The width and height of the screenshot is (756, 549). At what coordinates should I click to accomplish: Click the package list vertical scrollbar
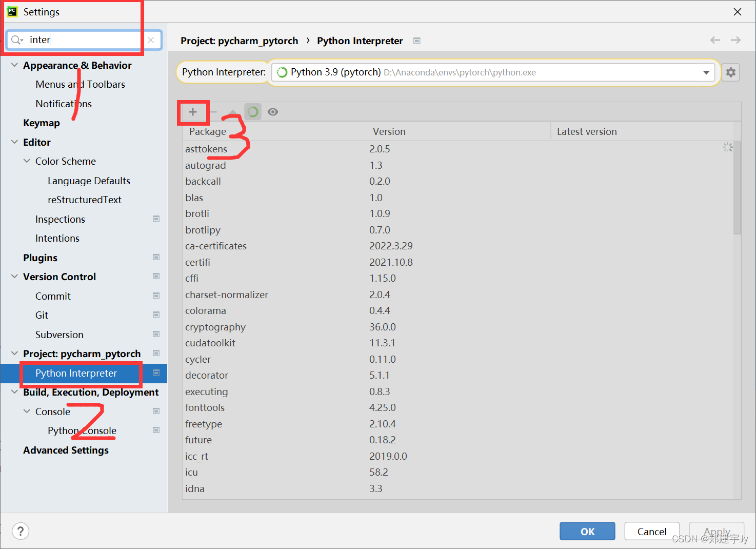click(x=738, y=187)
